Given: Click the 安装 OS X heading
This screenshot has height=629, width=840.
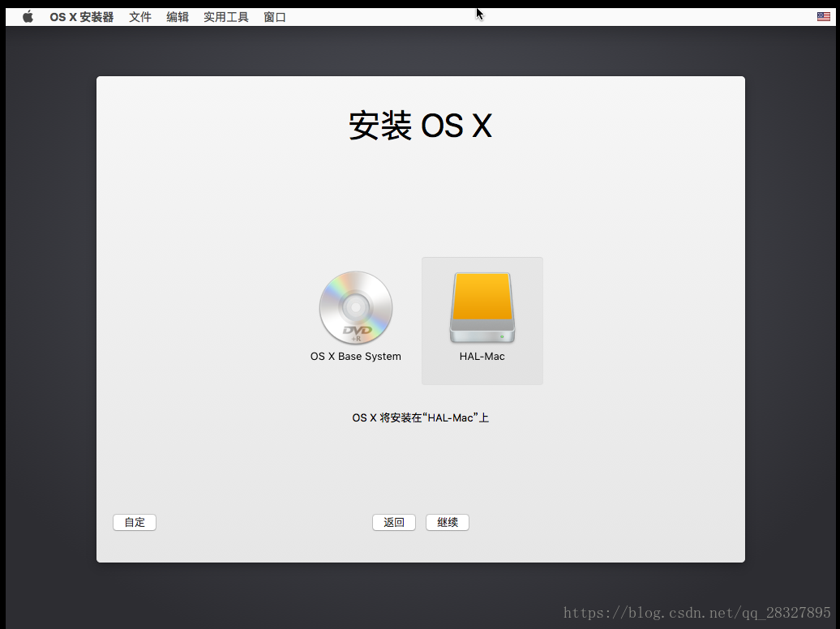Looking at the screenshot, I should pyautogui.click(x=421, y=126).
